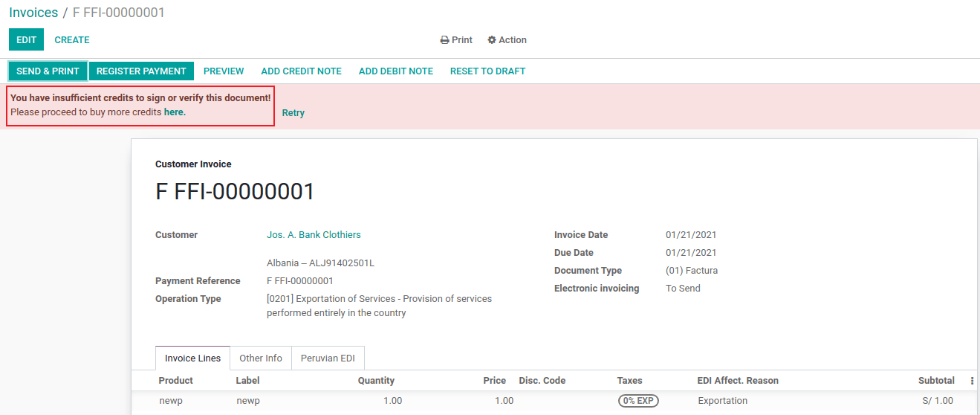This screenshot has width=980, height=415.
Task: Click the Edit button
Action: tap(26, 40)
